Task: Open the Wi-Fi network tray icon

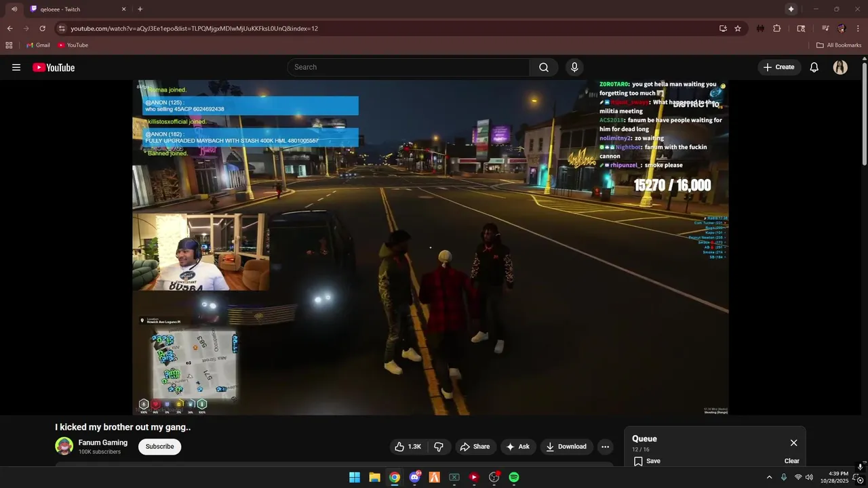Action: coord(798,477)
